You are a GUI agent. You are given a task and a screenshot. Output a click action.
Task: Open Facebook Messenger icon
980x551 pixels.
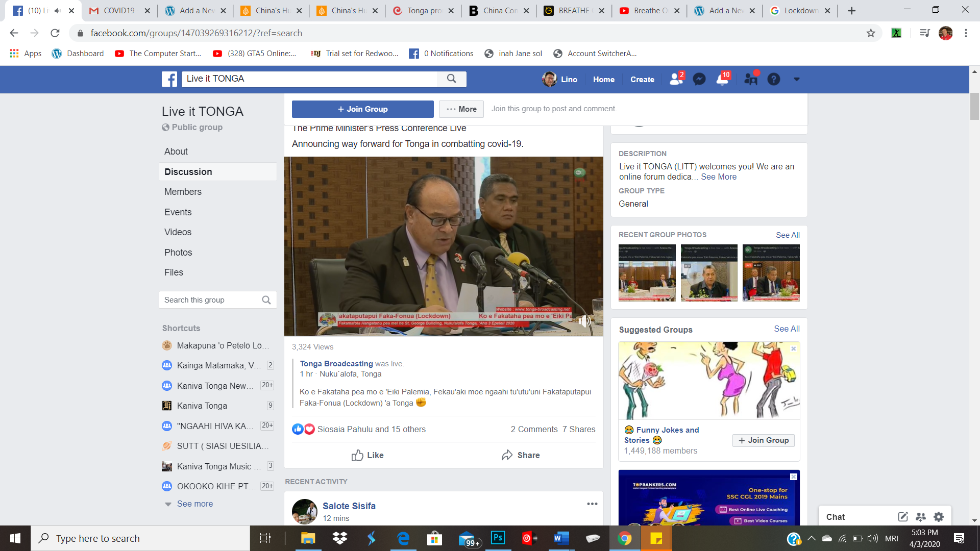point(699,79)
